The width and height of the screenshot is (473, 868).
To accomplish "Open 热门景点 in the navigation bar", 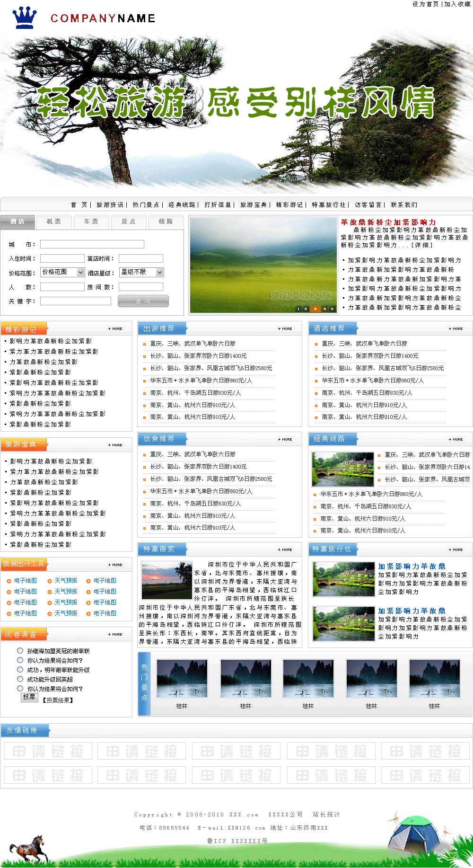I will [146, 205].
